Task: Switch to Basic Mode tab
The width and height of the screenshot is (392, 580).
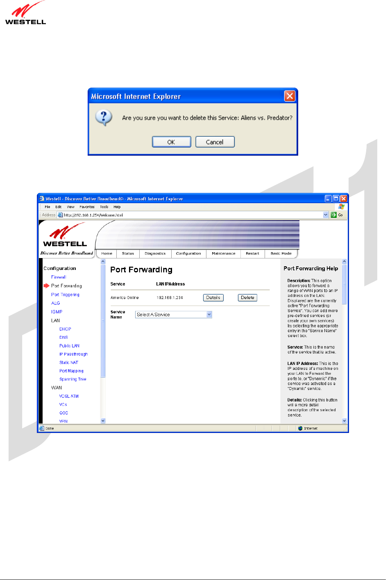Action: (x=281, y=254)
